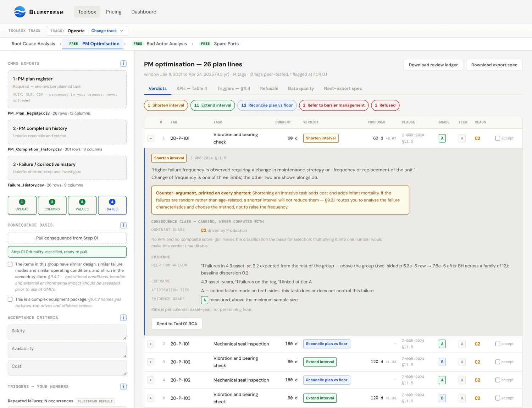The width and height of the screenshot is (532, 408).
Task: Download export spec
Action: 494,65
